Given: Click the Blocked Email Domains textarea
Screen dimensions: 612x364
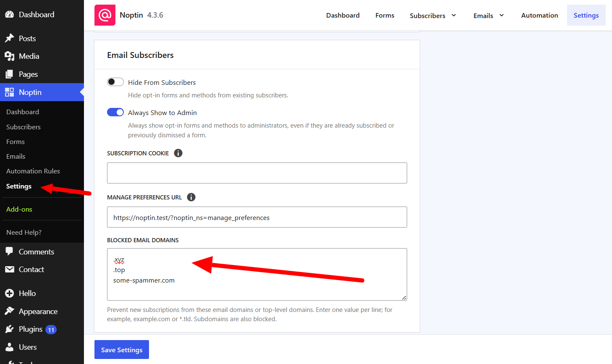Looking at the screenshot, I should (x=257, y=274).
